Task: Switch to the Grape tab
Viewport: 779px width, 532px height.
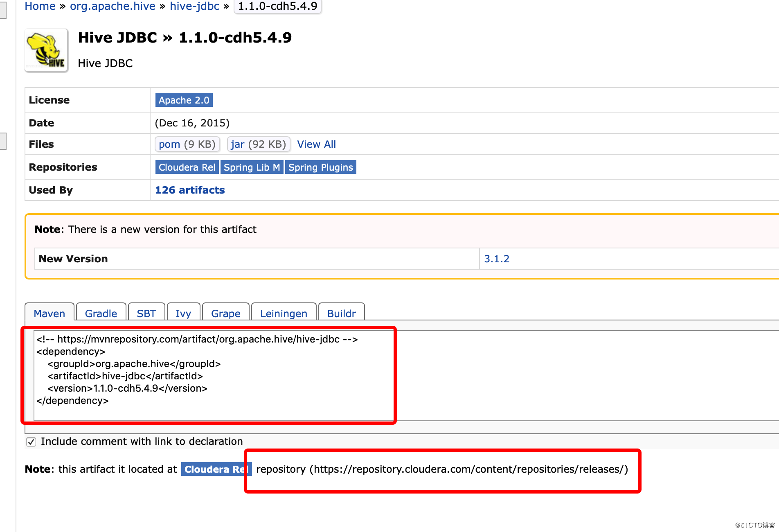Action: [226, 313]
